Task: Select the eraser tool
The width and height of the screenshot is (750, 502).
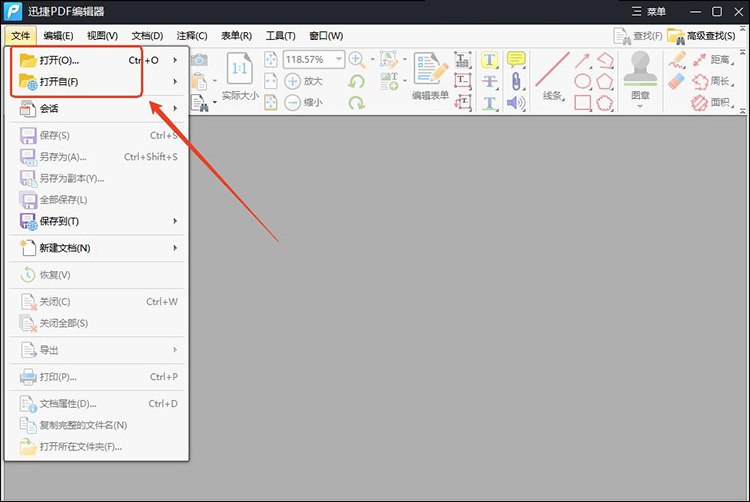Action: click(676, 81)
